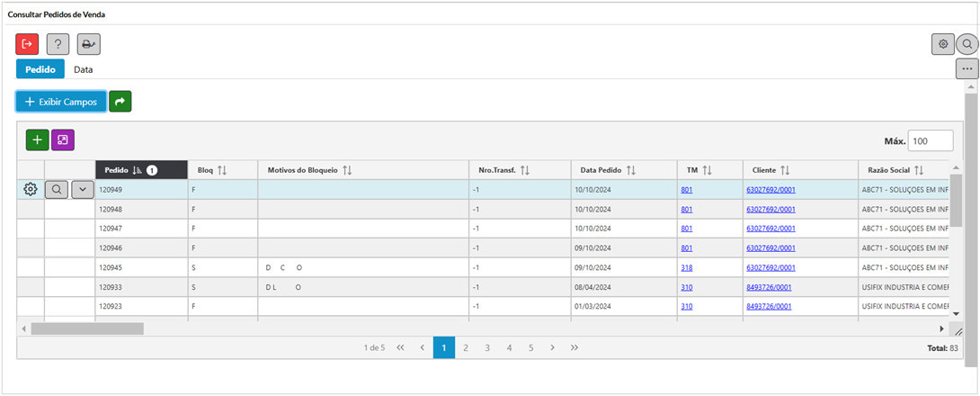Click the red exit icon button
The width and height of the screenshot is (980, 396).
(x=27, y=43)
